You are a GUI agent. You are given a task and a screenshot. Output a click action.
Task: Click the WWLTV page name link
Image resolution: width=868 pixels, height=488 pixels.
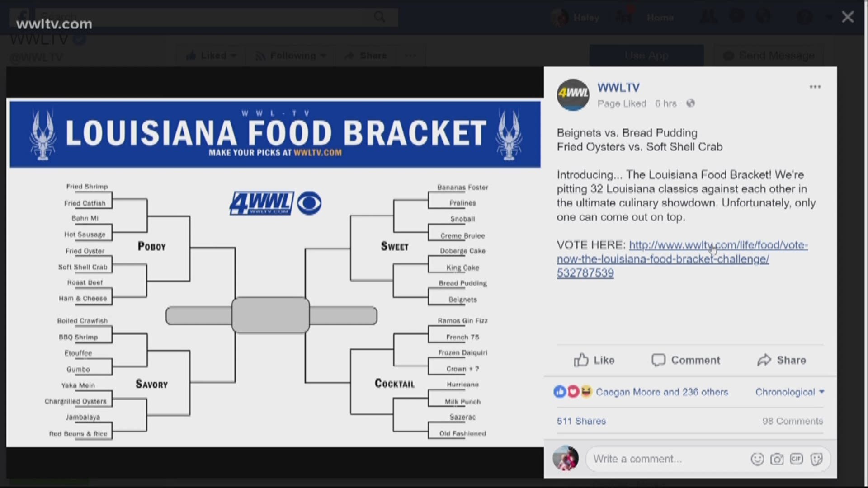click(618, 87)
